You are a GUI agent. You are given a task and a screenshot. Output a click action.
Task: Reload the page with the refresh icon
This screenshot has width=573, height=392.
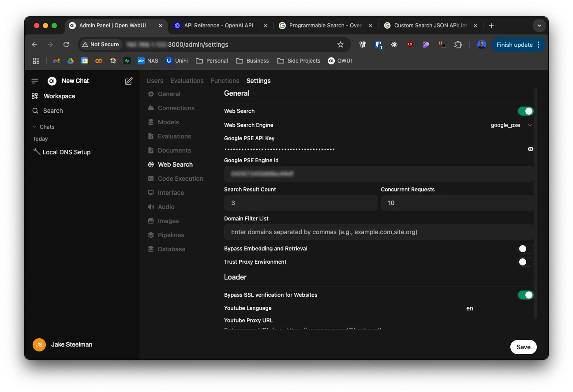pos(66,45)
